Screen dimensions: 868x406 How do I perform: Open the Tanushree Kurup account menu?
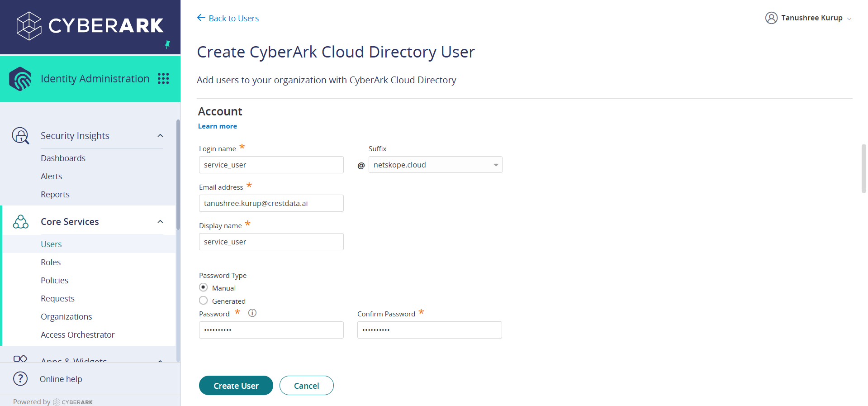pos(808,18)
